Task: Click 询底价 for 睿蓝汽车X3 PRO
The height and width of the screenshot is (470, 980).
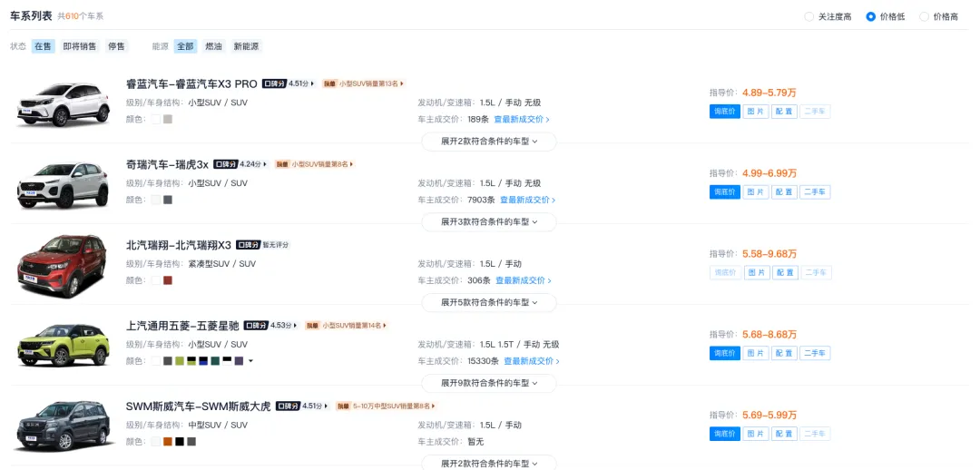Action: (x=725, y=112)
